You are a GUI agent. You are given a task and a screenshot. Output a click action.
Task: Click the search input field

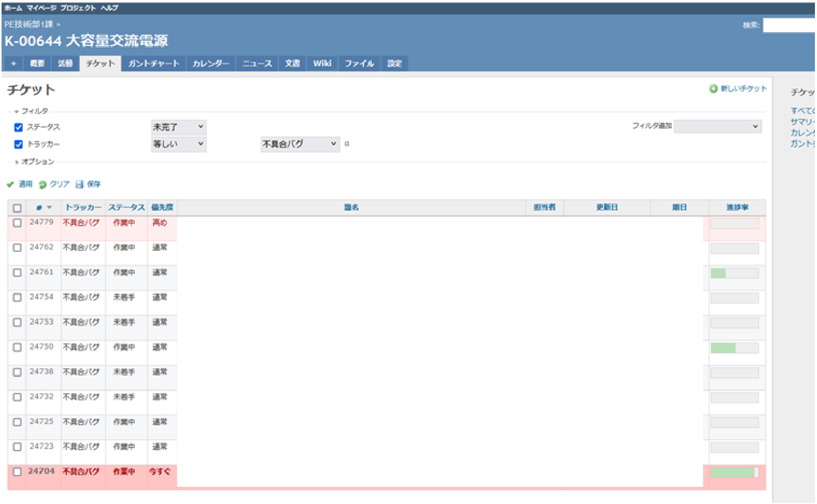[x=789, y=25]
